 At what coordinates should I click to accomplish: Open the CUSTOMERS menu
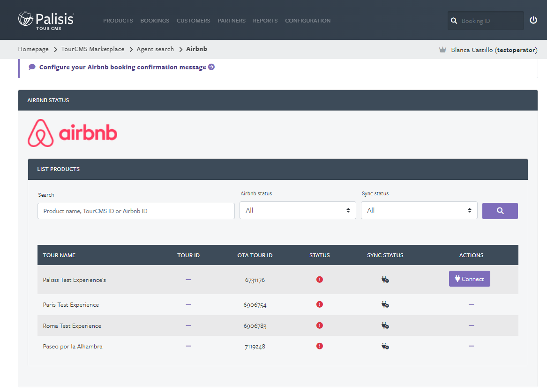(193, 21)
